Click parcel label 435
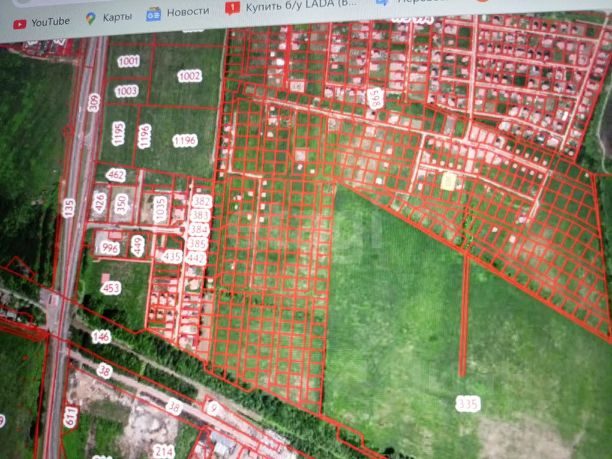This screenshot has height=459, width=612. tap(172, 256)
